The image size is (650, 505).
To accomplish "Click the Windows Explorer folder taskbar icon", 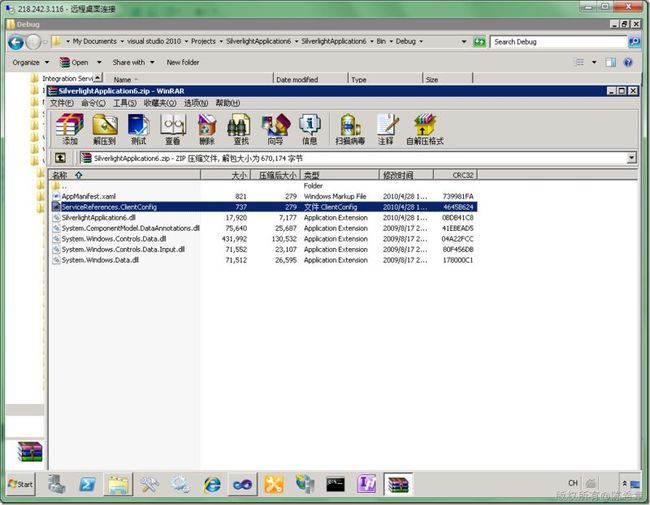I will tap(119, 484).
